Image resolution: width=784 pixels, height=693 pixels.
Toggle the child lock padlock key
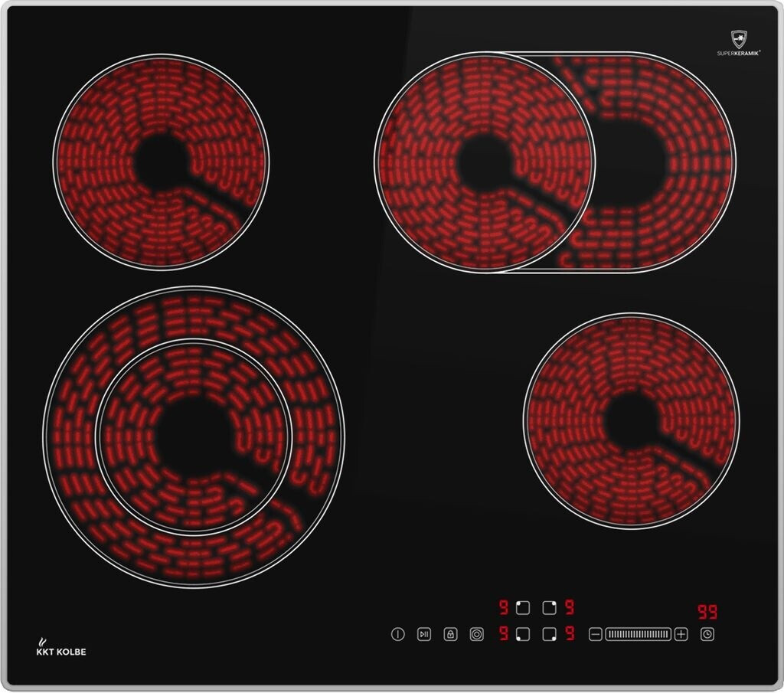[x=450, y=634]
